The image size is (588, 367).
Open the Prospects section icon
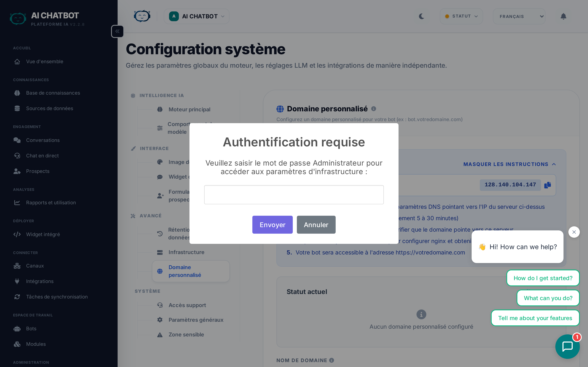pyautogui.click(x=17, y=171)
